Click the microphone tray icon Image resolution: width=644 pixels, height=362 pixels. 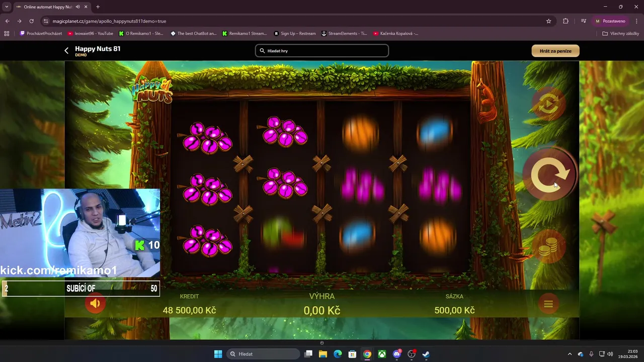pyautogui.click(x=591, y=354)
